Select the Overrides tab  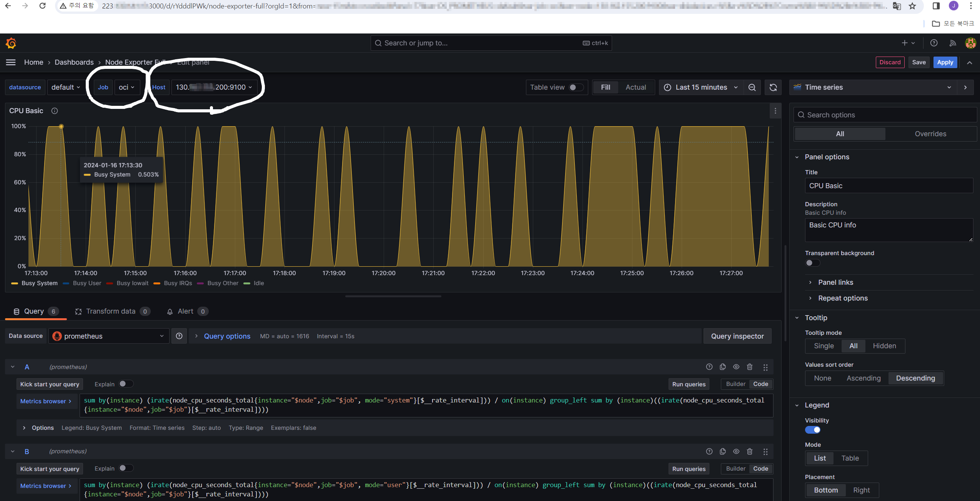coord(930,134)
